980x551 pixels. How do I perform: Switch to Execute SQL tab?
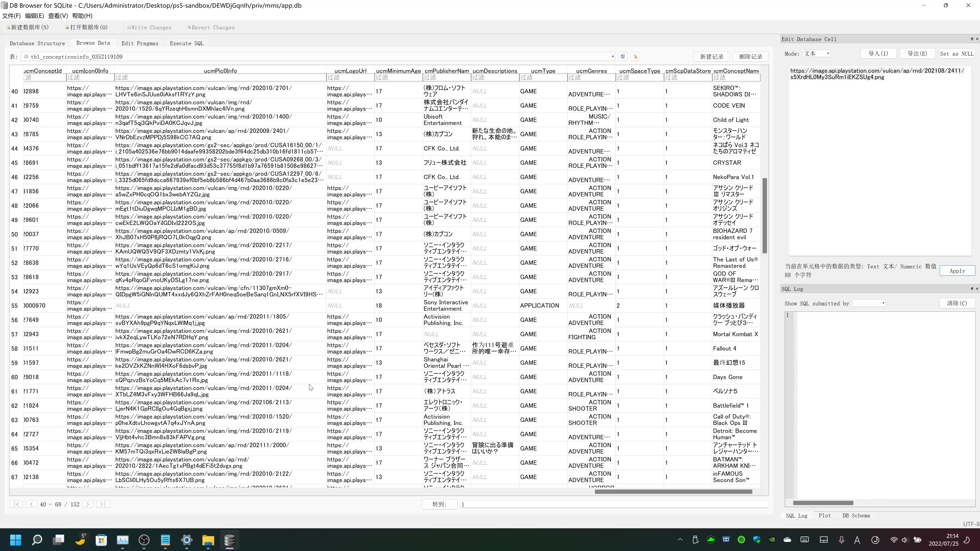tap(186, 43)
